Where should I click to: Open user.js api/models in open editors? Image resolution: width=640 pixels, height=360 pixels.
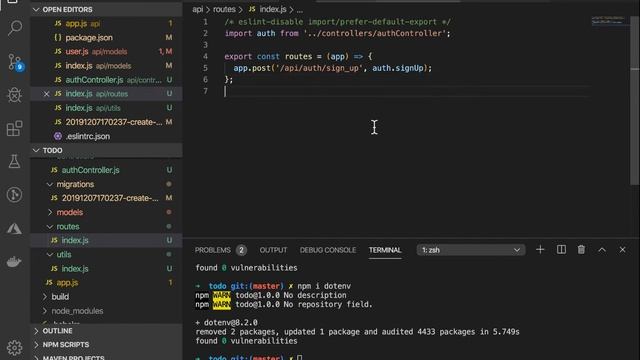(x=106, y=52)
